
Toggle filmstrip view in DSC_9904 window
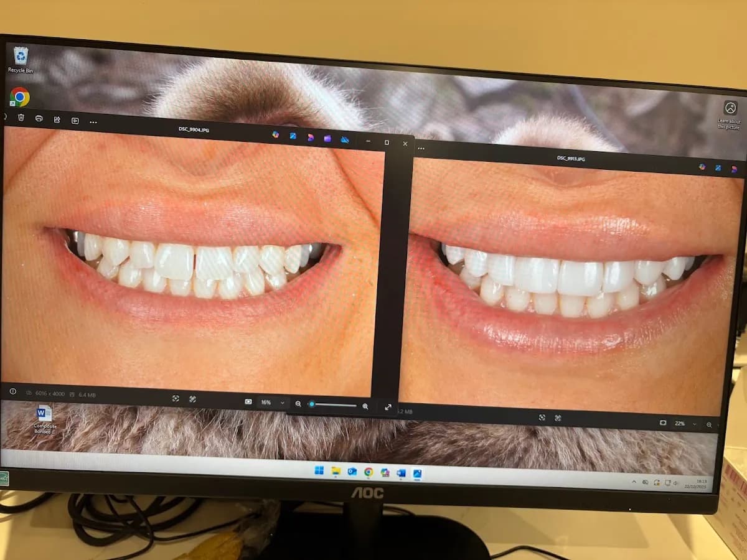point(248,402)
